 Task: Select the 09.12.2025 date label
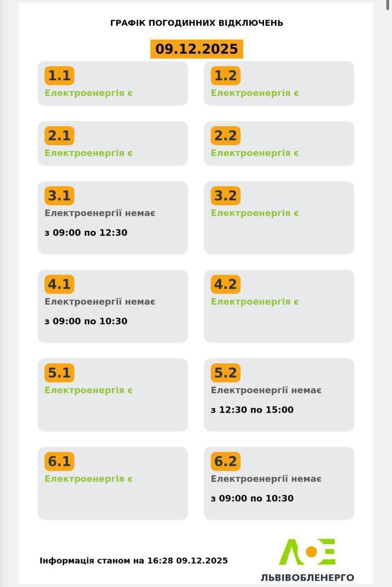(x=197, y=49)
